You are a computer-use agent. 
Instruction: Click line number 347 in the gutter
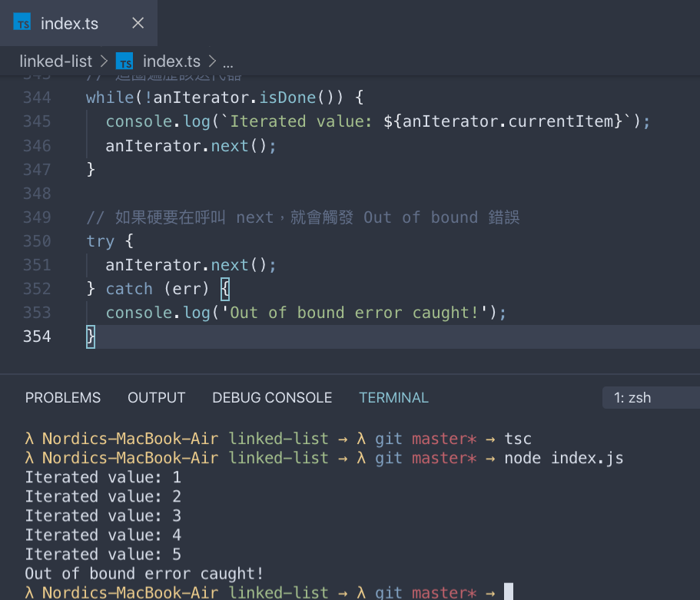click(x=37, y=169)
